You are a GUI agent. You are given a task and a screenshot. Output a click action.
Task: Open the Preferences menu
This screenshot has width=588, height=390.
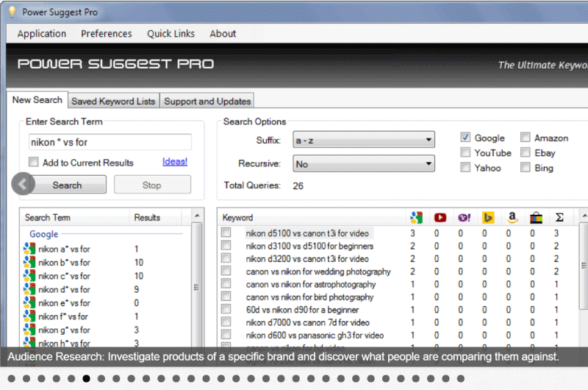[107, 33]
